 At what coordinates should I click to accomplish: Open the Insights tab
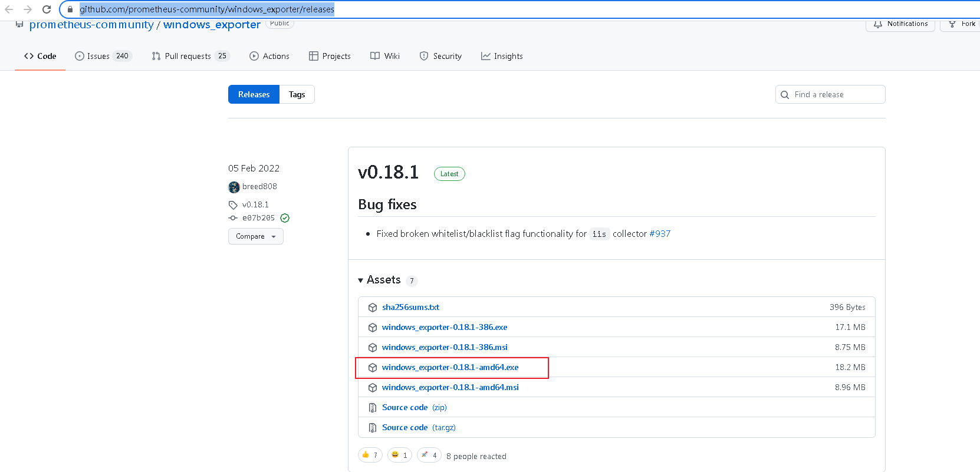click(502, 56)
